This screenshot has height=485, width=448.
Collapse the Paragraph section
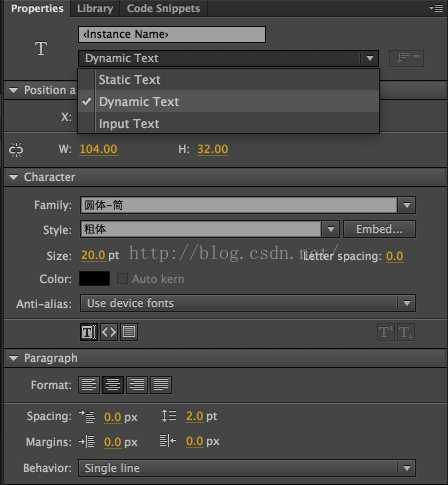[14, 358]
